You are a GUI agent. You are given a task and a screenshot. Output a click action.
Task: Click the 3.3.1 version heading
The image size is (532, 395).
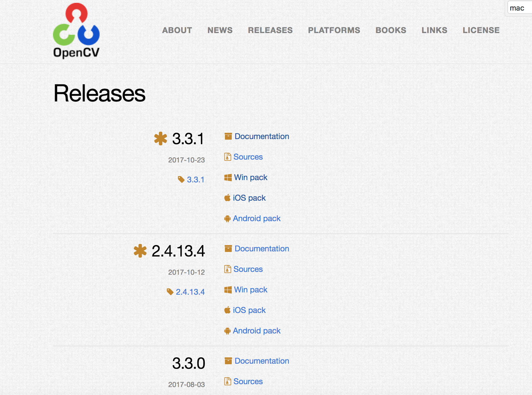(188, 139)
